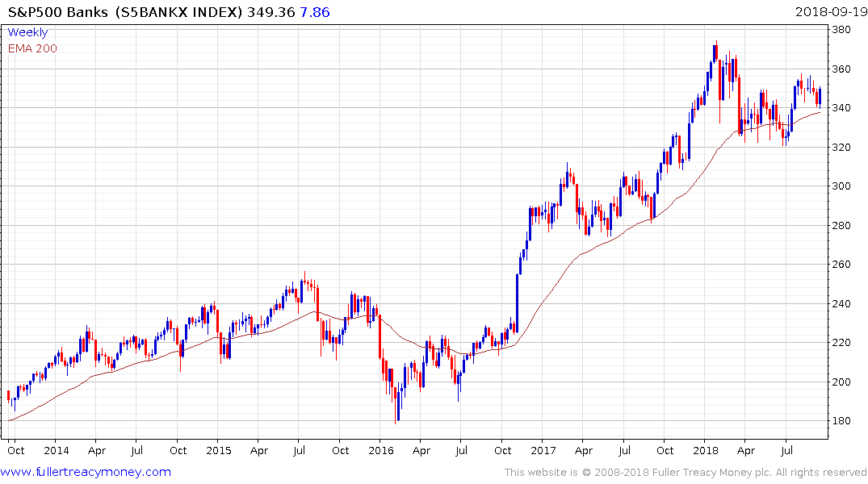The width and height of the screenshot is (868, 484).
Task: Click the 200 price axis label
Action: coord(841,382)
